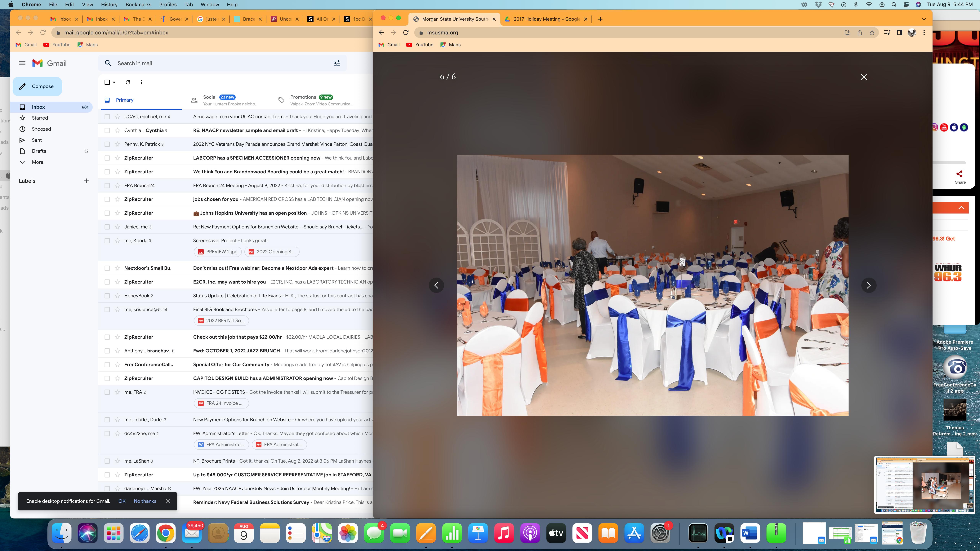Add a new label with plus icon
Image resolution: width=980 pixels, height=551 pixels.
point(86,181)
